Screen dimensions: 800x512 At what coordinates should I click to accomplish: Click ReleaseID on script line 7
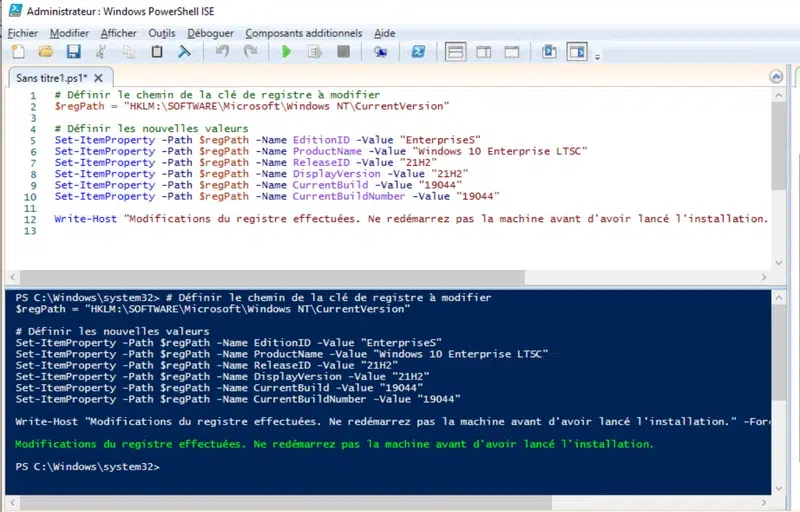(x=321, y=163)
